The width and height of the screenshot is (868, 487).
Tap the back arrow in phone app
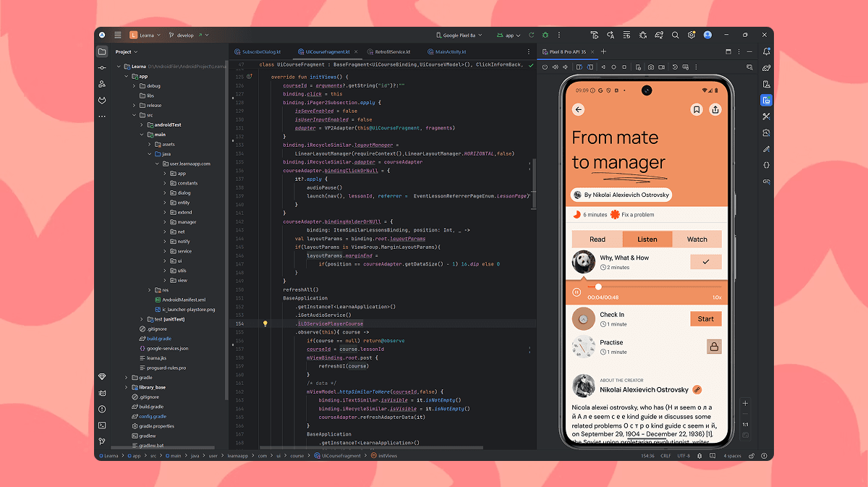tap(578, 109)
